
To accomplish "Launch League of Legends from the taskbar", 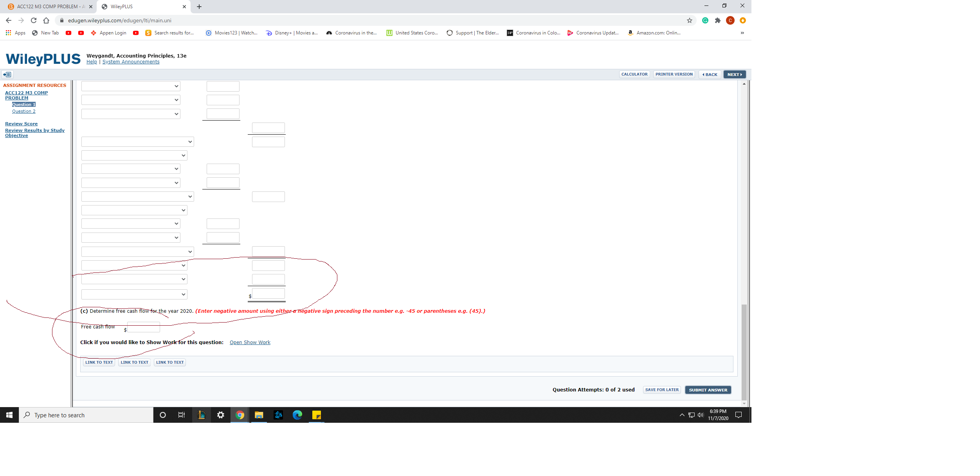I will (202, 415).
